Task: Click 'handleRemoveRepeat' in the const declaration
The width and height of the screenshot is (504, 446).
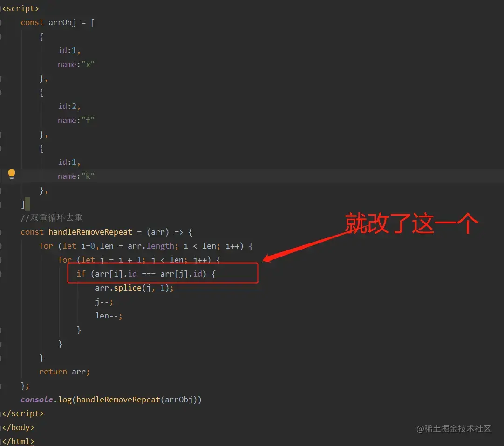Action: 90,232
